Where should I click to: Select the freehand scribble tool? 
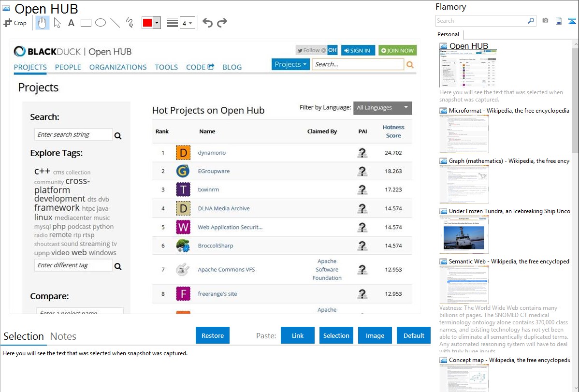click(130, 23)
